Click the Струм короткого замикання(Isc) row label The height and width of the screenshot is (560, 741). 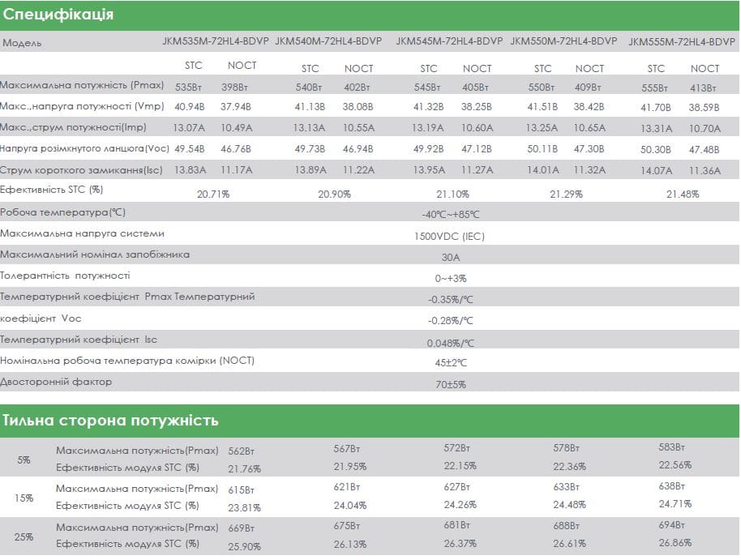(x=79, y=169)
